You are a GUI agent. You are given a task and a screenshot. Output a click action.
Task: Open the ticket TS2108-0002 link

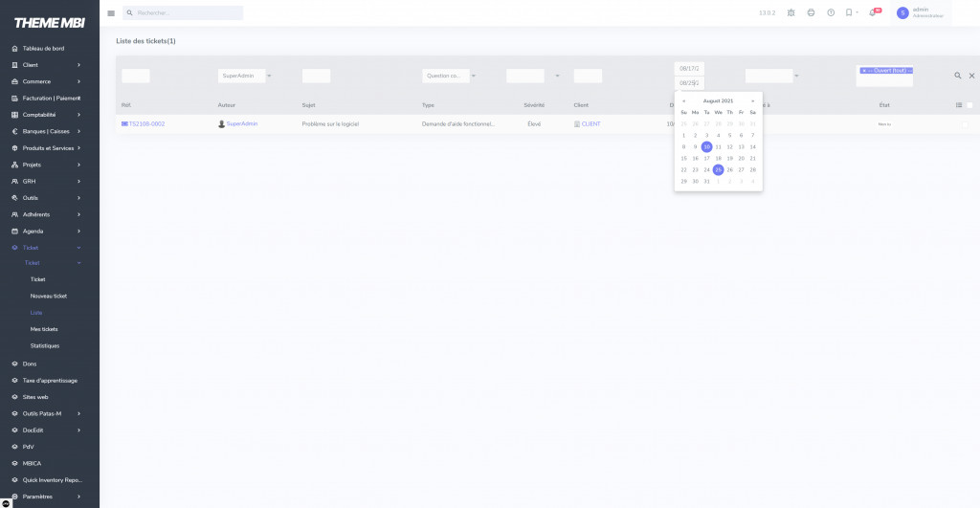[146, 123]
